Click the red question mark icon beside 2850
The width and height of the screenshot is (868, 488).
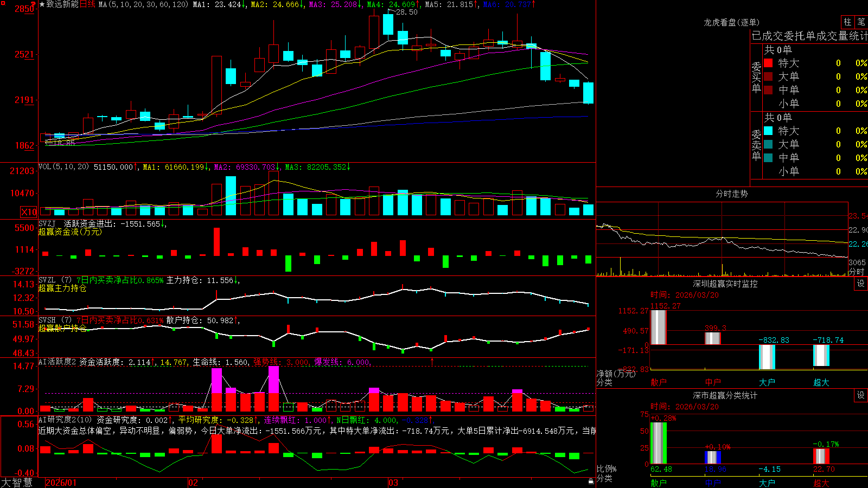[34, 4]
